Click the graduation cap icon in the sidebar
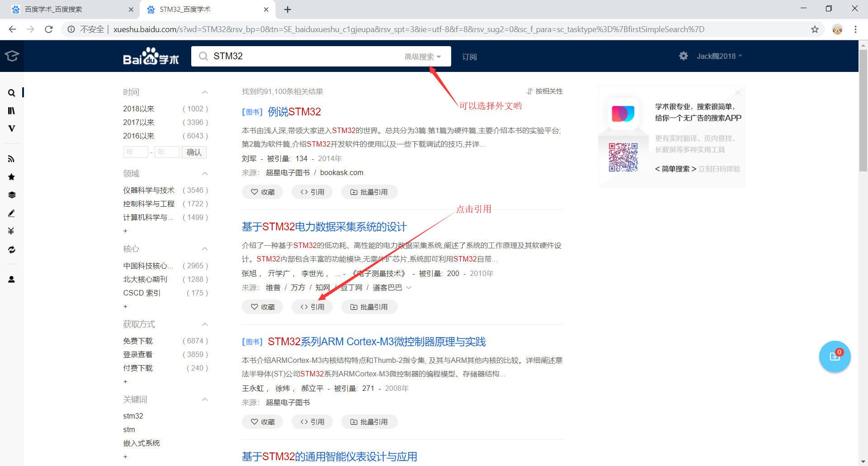868x466 pixels. point(12,56)
